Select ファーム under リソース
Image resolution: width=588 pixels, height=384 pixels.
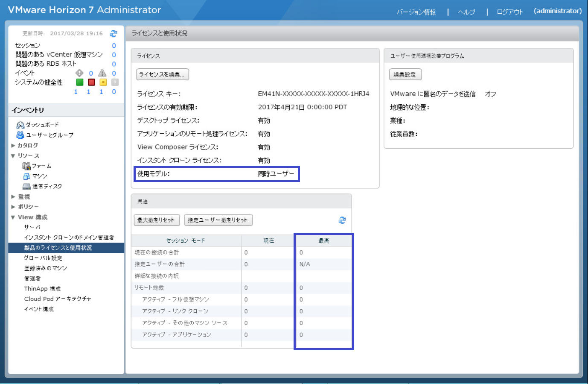[42, 166]
